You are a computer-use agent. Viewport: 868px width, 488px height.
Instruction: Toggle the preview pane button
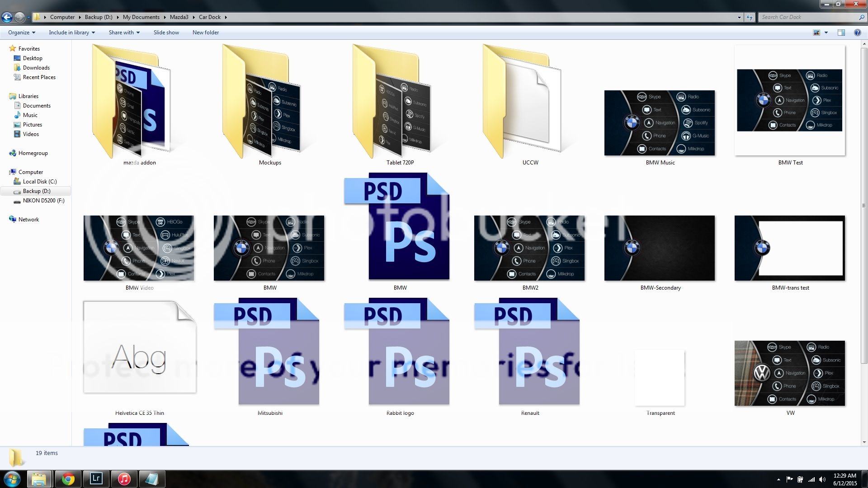[x=841, y=33]
